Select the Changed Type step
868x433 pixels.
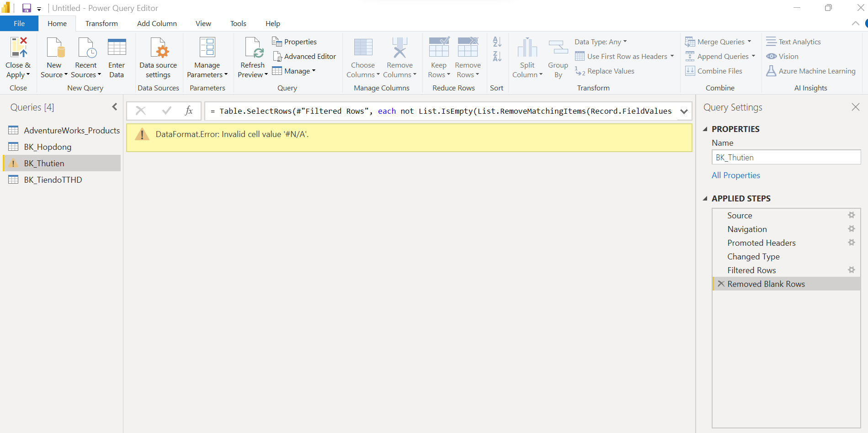pyautogui.click(x=786, y=256)
